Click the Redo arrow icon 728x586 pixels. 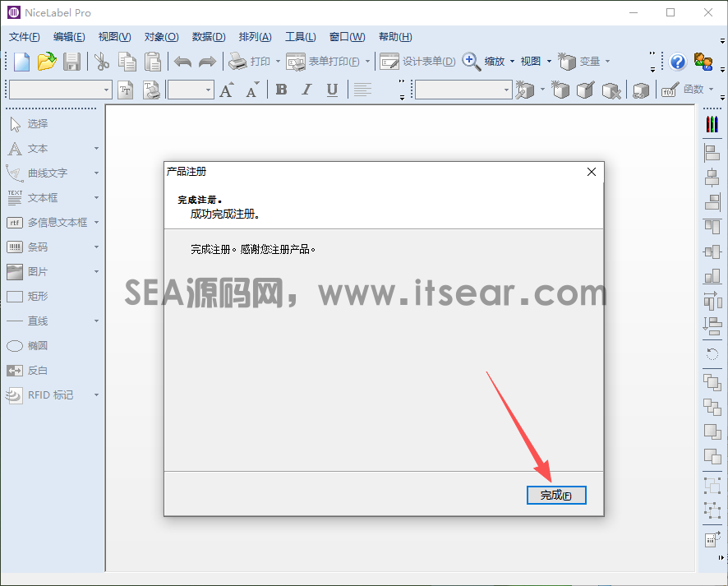207,62
